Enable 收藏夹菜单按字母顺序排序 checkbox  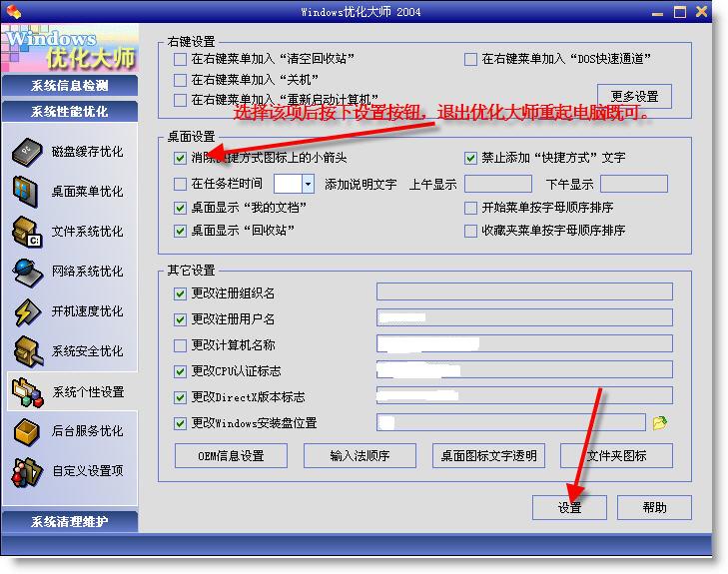click(470, 231)
